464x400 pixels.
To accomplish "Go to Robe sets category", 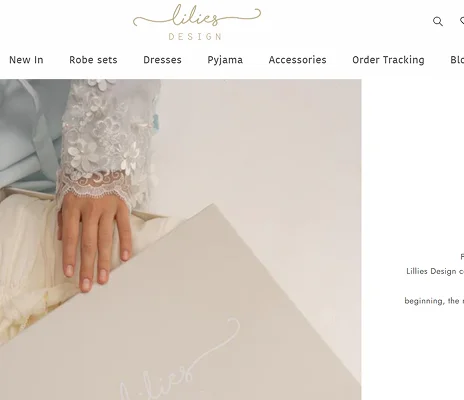I will [x=93, y=60].
